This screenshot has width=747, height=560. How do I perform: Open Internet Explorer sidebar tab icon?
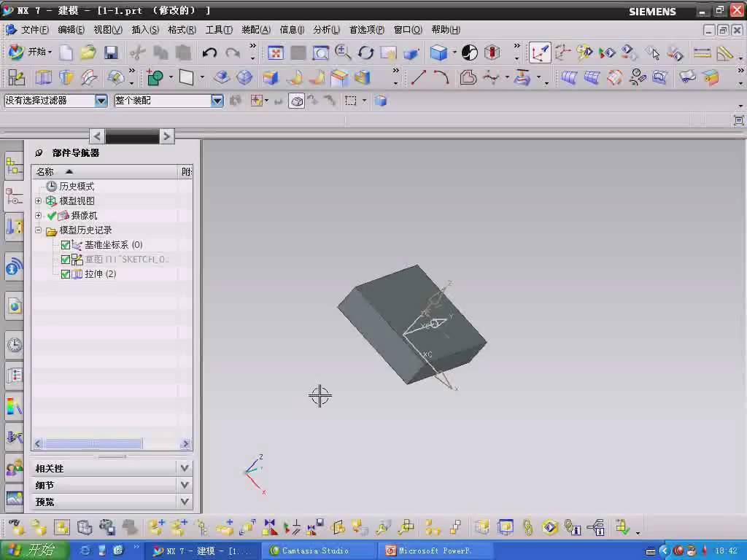pos(15,306)
